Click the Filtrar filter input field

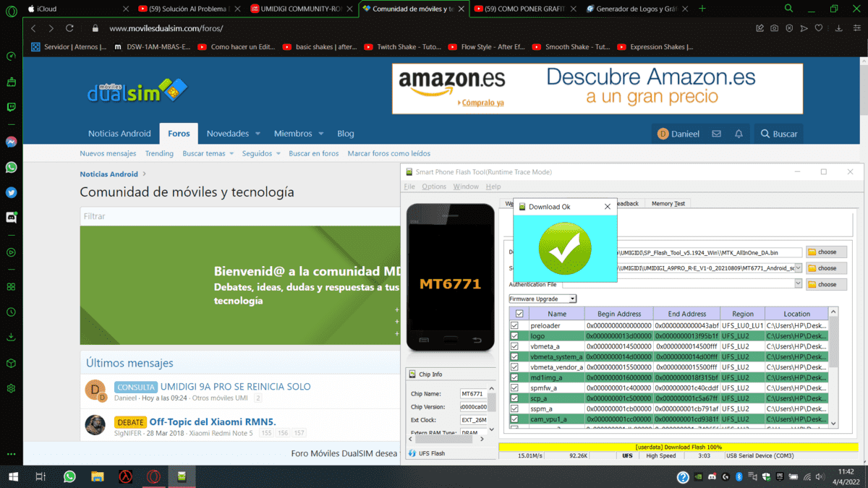pyautogui.click(x=239, y=216)
